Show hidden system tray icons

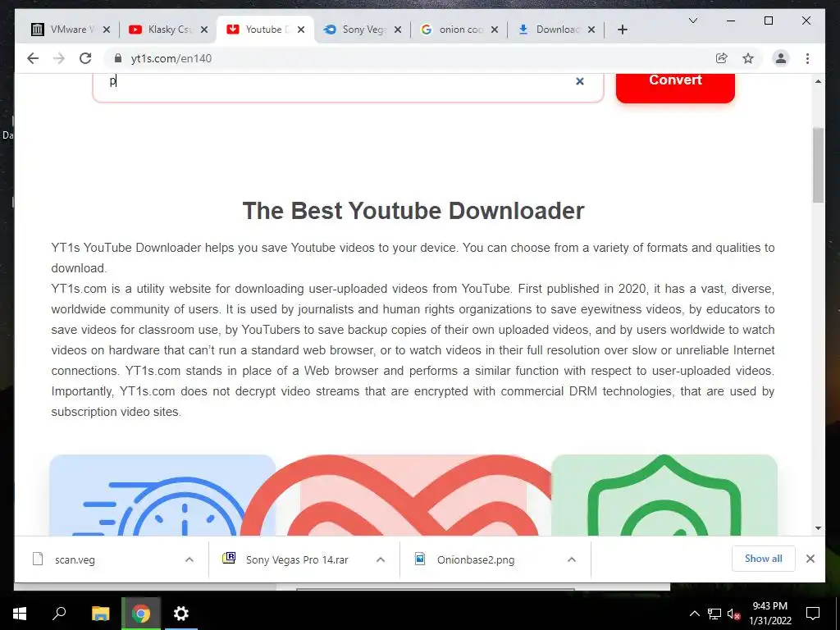694,614
